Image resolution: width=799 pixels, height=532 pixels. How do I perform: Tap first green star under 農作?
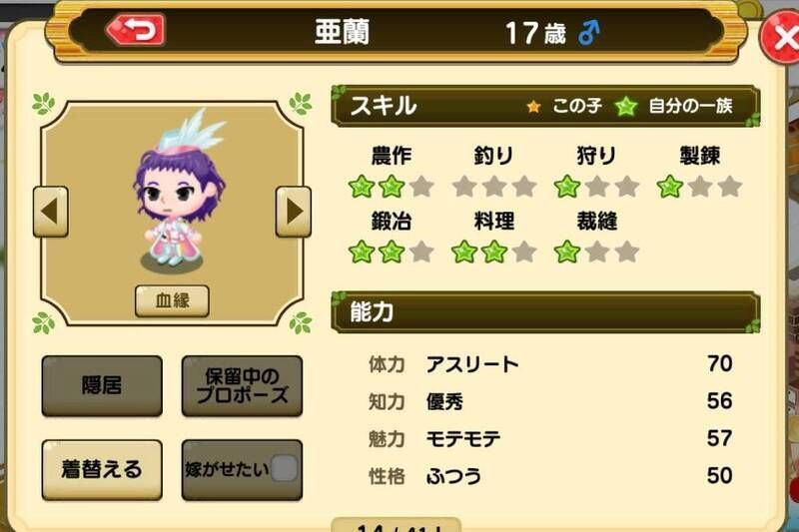click(362, 187)
